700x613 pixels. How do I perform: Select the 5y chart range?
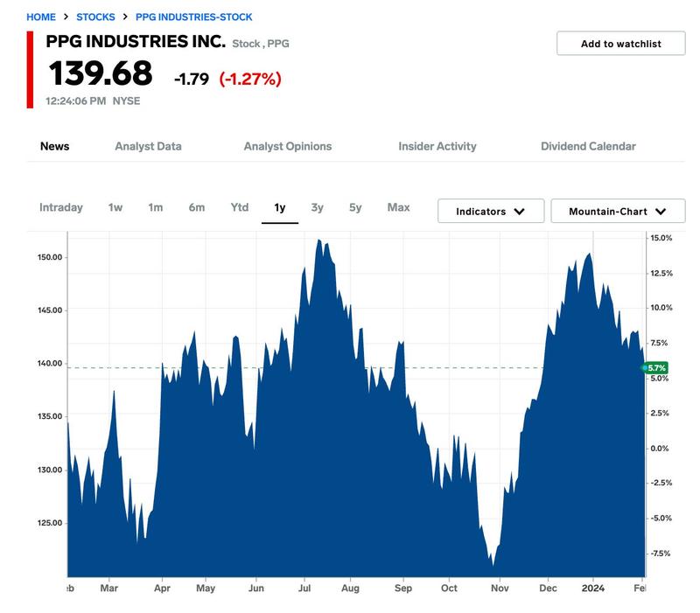click(x=355, y=207)
